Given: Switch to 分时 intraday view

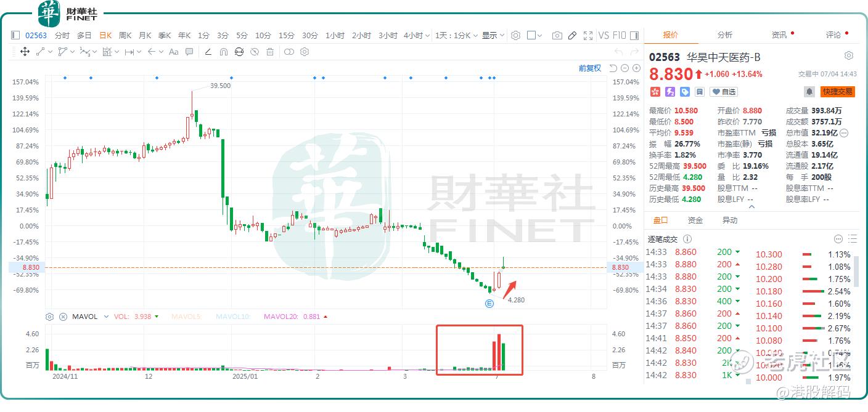Looking at the screenshot, I should point(62,35).
